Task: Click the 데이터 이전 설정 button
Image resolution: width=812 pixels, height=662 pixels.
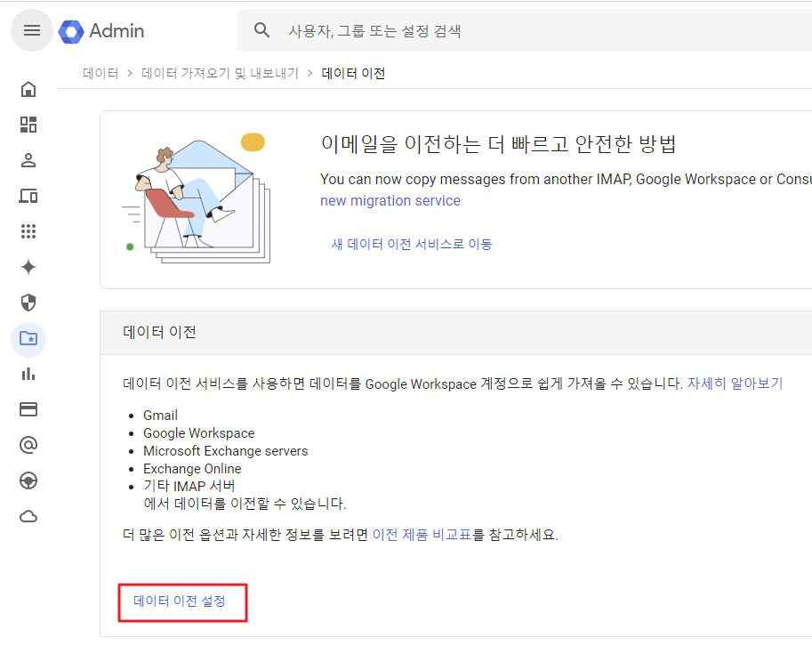Action: pyautogui.click(x=180, y=601)
